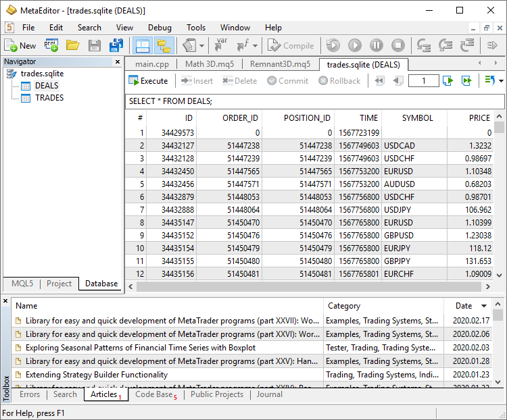Click the Commit button
Image resolution: width=507 pixels, height=420 pixels.
(288, 81)
